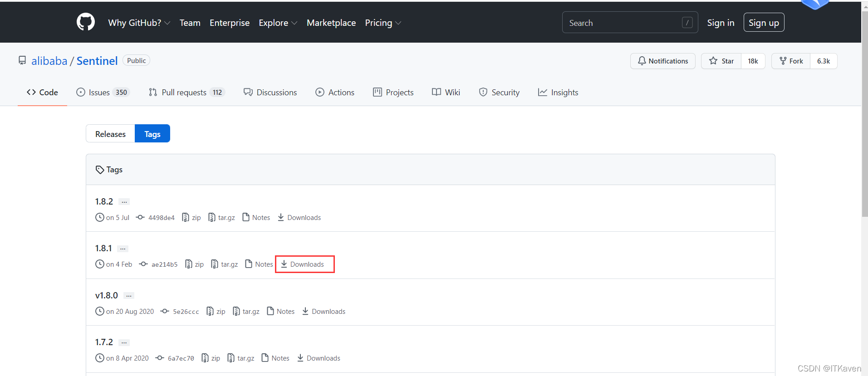Open Notes for tag 1.8.1
This screenshot has width=868, height=376.
pyautogui.click(x=259, y=264)
